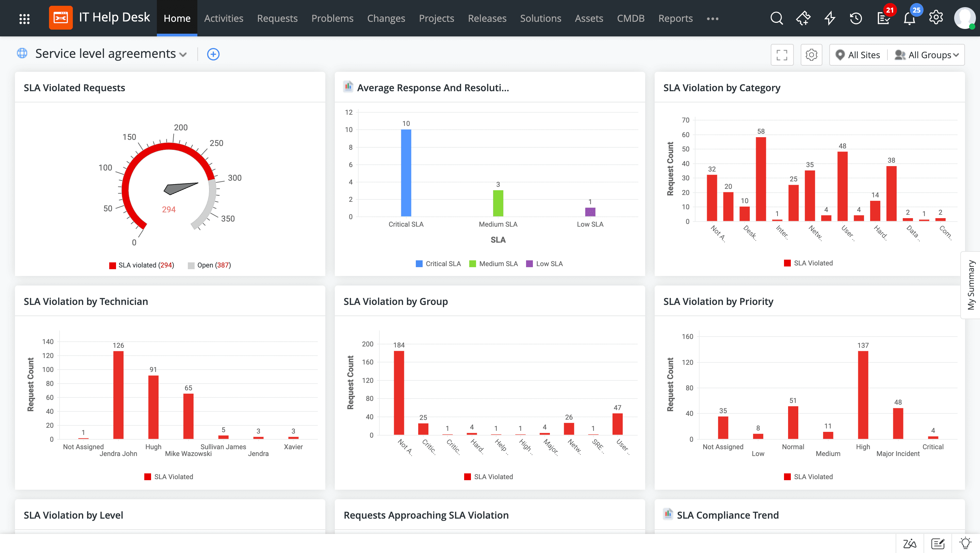Open the search icon in the top bar
Viewport: 980px width, 553px height.
pos(777,18)
